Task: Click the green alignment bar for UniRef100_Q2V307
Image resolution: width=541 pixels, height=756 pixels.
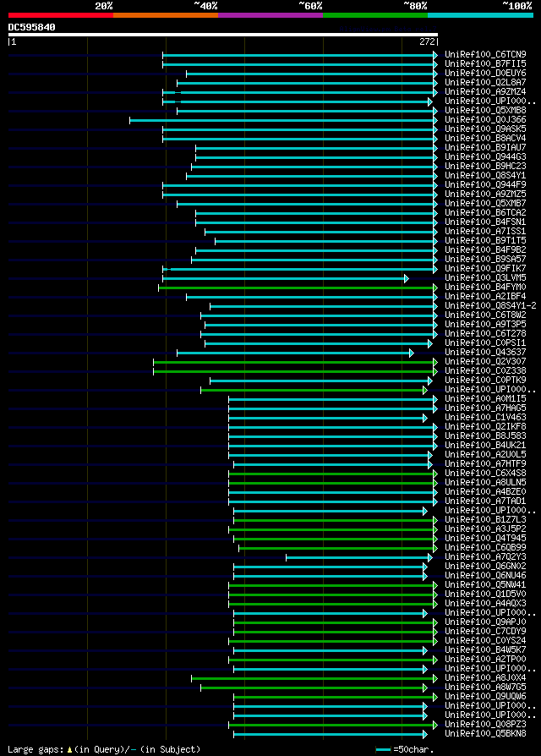Action: (293, 362)
